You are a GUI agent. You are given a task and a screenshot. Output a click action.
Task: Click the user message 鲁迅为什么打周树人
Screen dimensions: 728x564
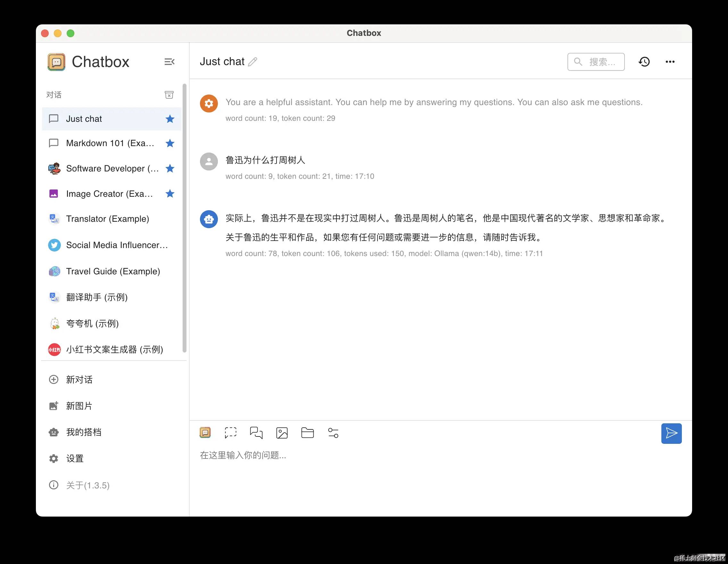(265, 160)
